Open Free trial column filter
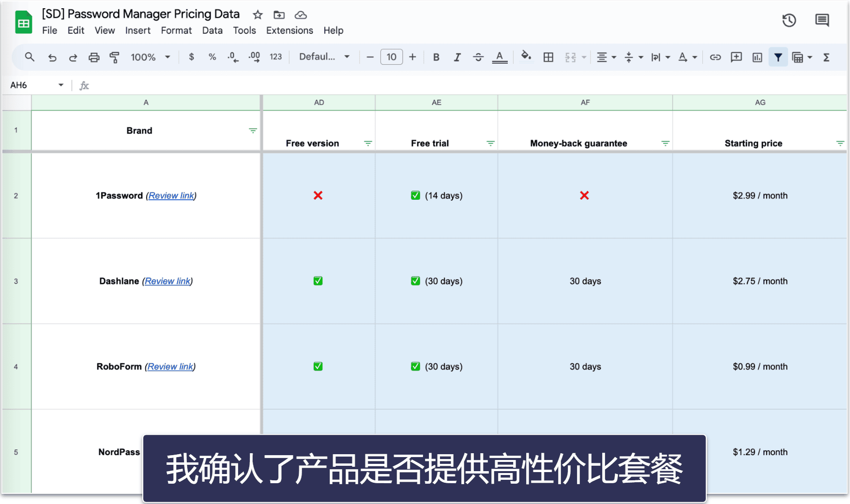 pyautogui.click(x=490, y=143)
